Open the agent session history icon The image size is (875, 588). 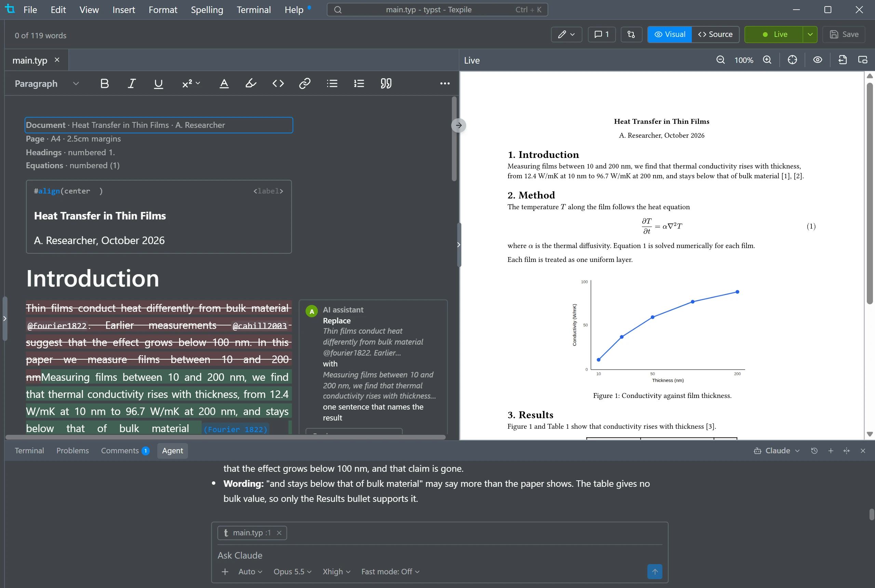tap(814, 451)
